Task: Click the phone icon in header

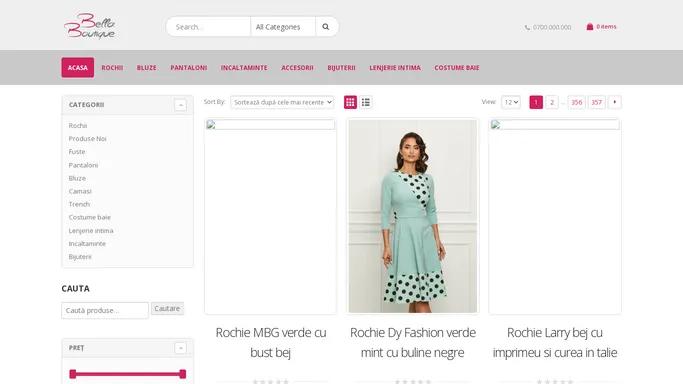Action: point(527,27)
